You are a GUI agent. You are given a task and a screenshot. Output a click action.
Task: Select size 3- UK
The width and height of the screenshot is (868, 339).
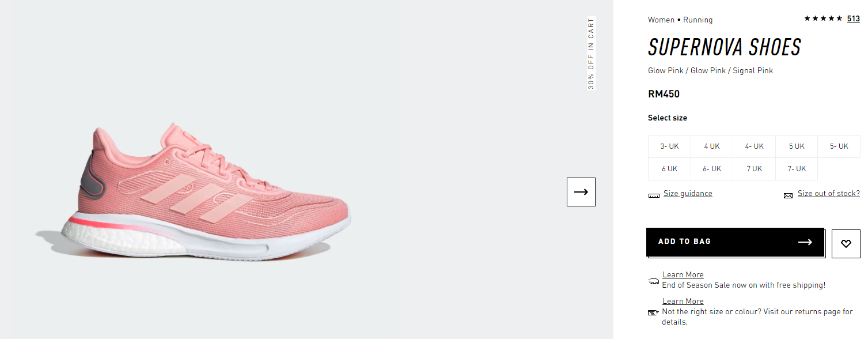669,146
